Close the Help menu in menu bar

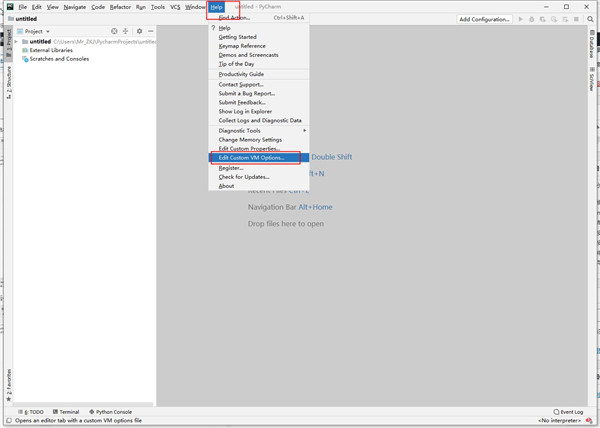[216, 7]
